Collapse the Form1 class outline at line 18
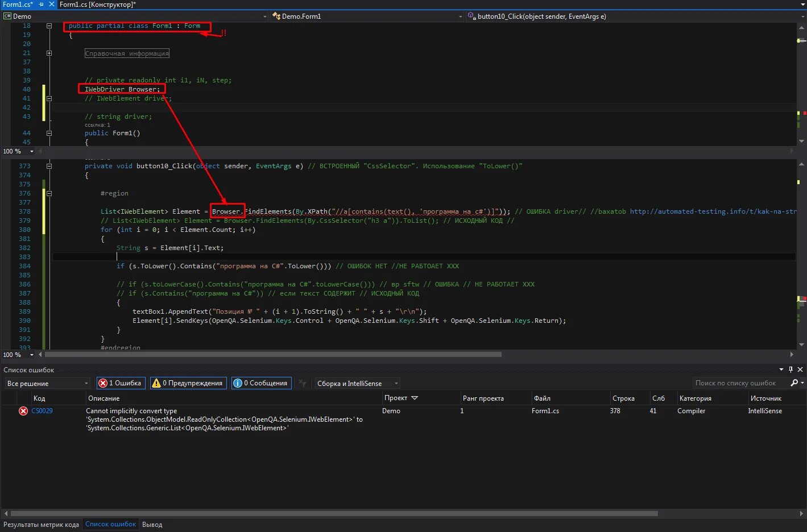 click(x=49, y=26)
